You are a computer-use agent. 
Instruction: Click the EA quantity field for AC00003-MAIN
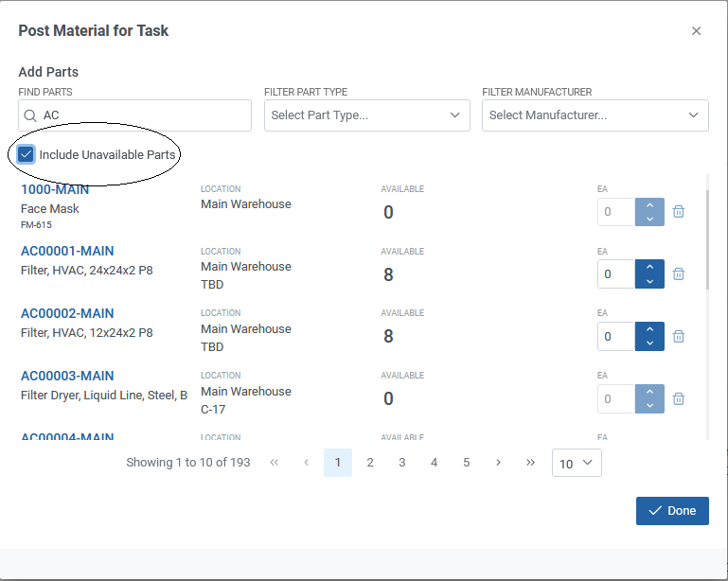tap(616, 398)
